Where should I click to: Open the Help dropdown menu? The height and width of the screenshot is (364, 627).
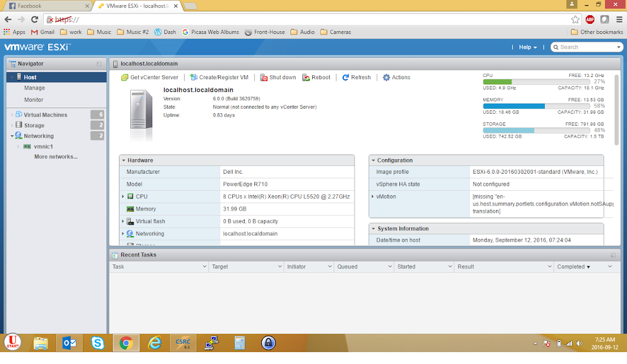point(527,47)
